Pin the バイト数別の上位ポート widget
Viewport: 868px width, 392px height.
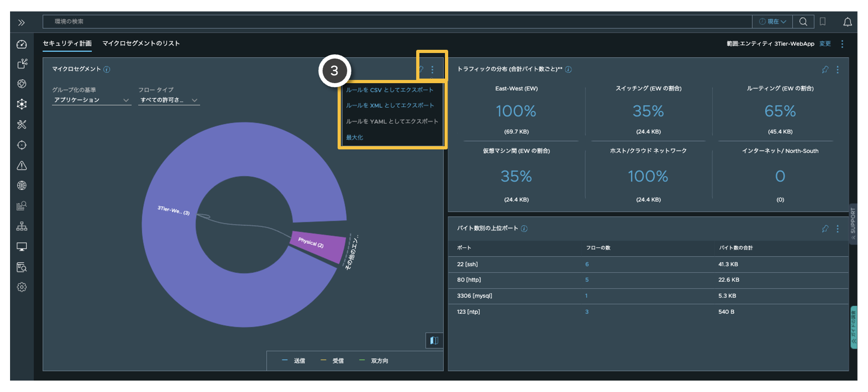[x=825, y=228]
